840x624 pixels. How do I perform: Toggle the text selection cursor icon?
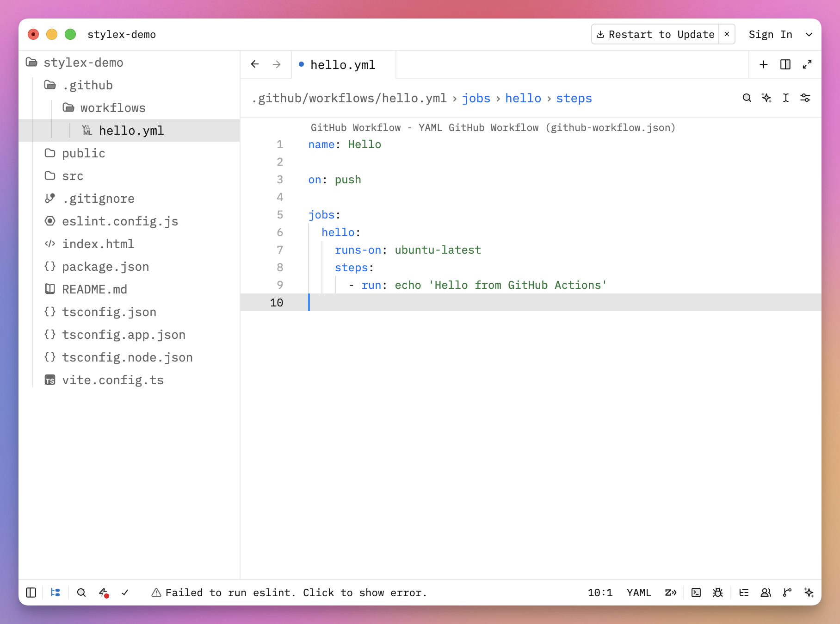click(x=786, y=98)
